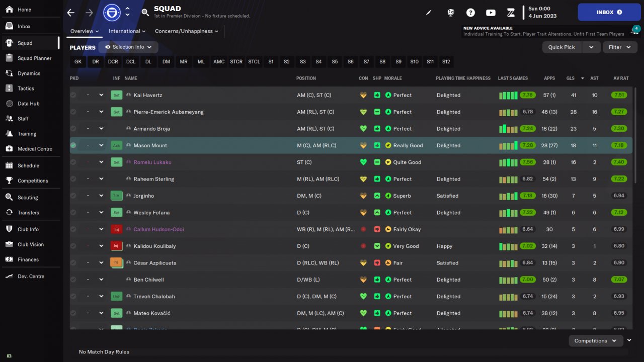Open the notification bell showing 4 alerts
The image size is (644, 362).
click(x=635, y=30)
